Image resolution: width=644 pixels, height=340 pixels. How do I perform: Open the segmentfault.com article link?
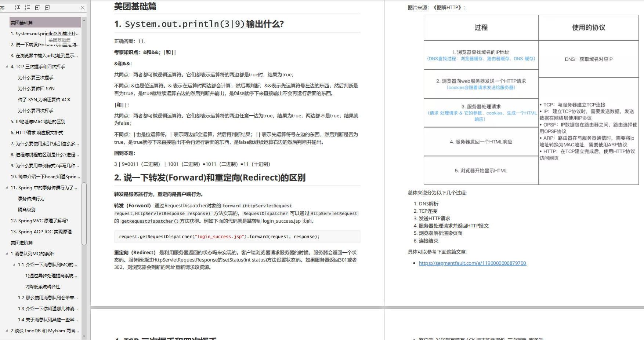(x=473, y=263)
